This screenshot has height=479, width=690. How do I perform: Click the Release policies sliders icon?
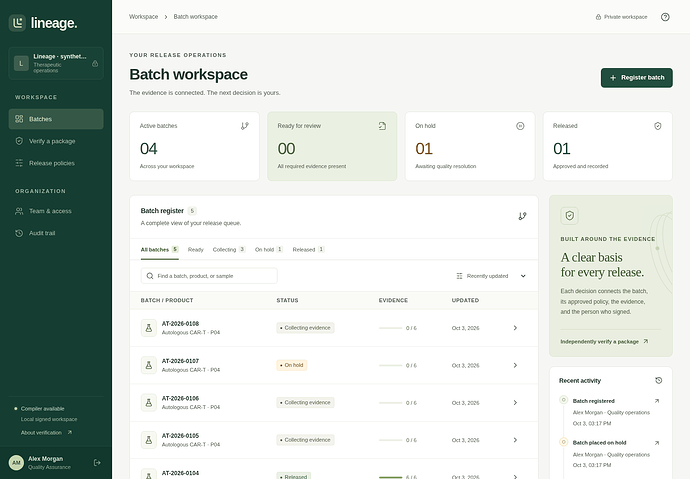[x=19, y=163]
